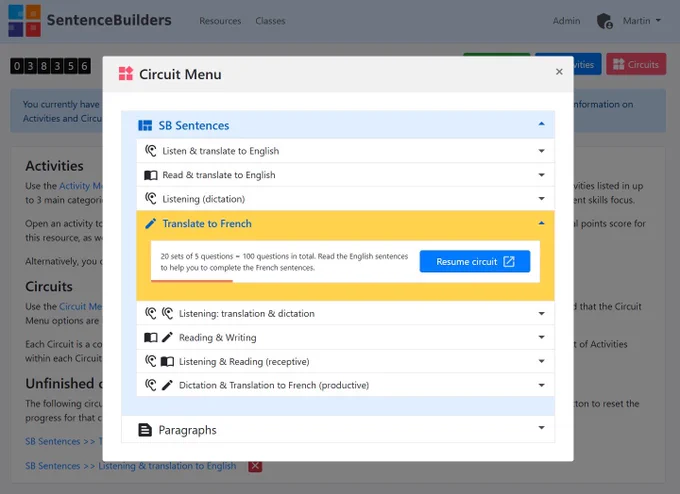Click the pencil icon beside Translate to French
Screen dimensions: 680x494
(150, 223)
